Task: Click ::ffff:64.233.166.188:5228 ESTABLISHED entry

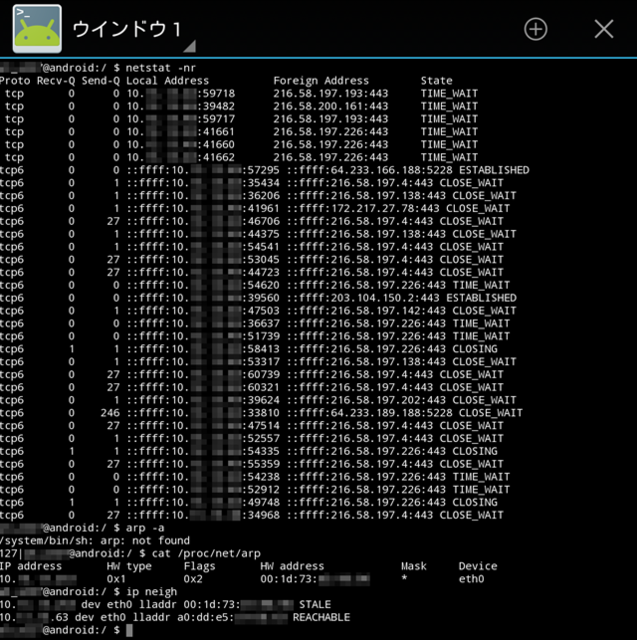Action: pyautogui.click(x=408, y=170)
